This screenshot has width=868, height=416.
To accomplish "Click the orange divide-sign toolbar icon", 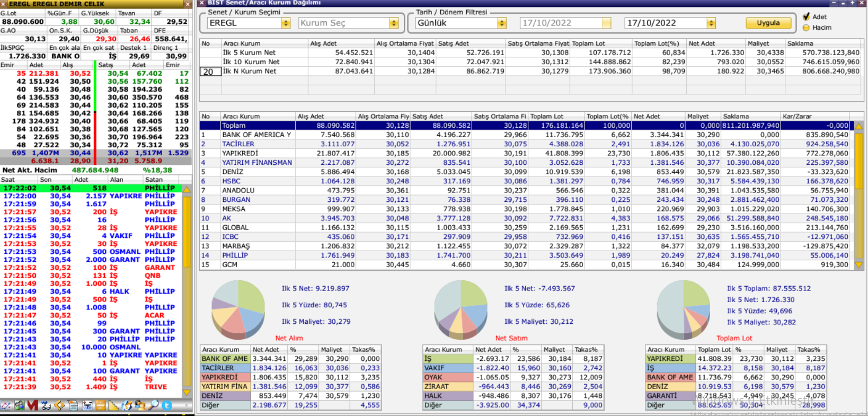I will pos(100,405).
